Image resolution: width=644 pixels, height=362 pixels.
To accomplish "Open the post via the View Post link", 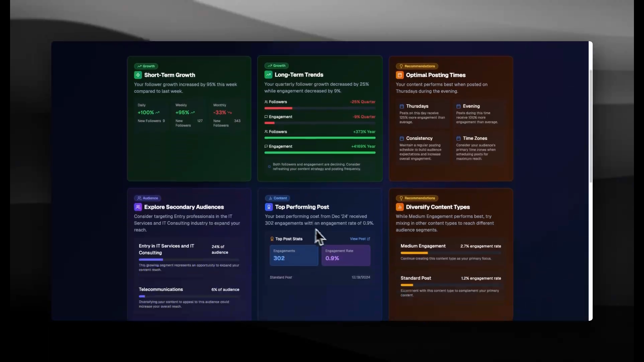I will tap(360, 239).
